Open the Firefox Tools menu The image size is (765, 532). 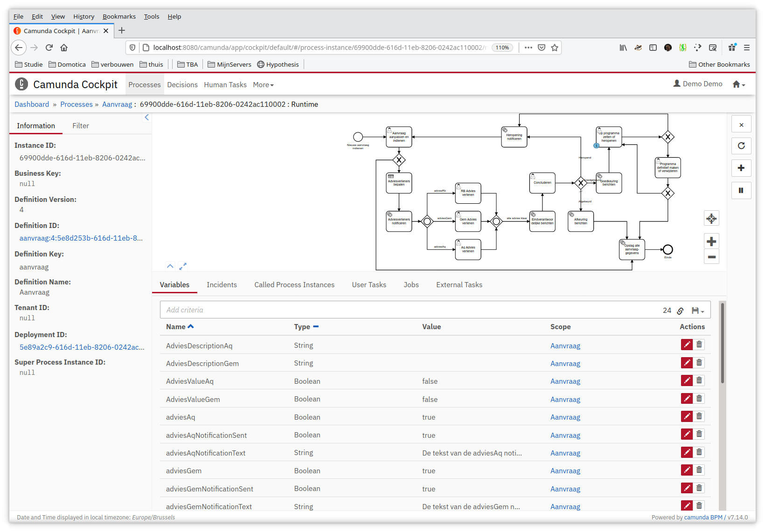152,16
